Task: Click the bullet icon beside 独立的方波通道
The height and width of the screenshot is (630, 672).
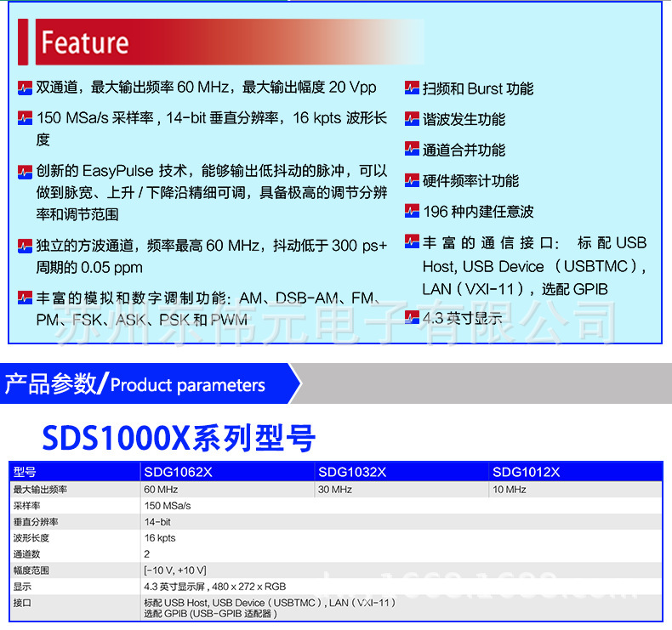Action: pyautogui.click(x=25, y=247)
